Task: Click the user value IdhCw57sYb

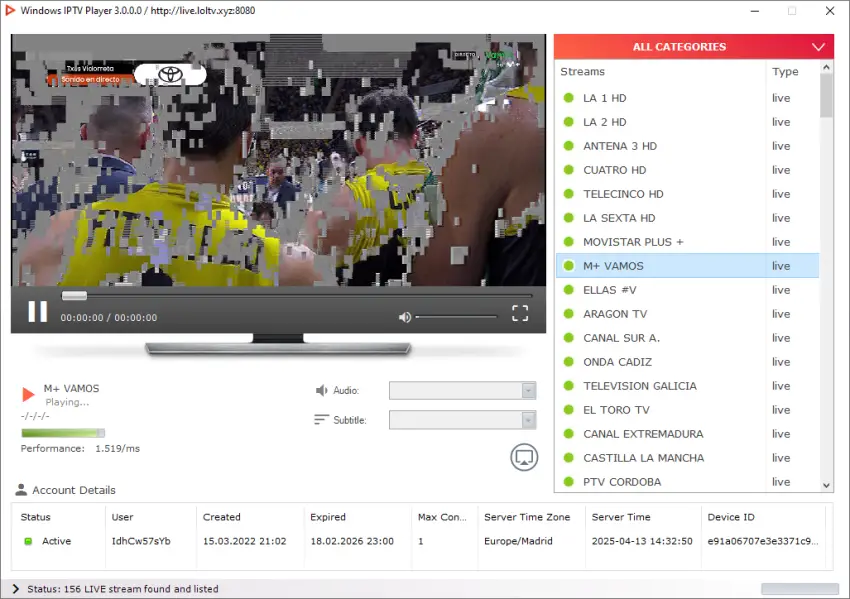Action: click(141, 541)
